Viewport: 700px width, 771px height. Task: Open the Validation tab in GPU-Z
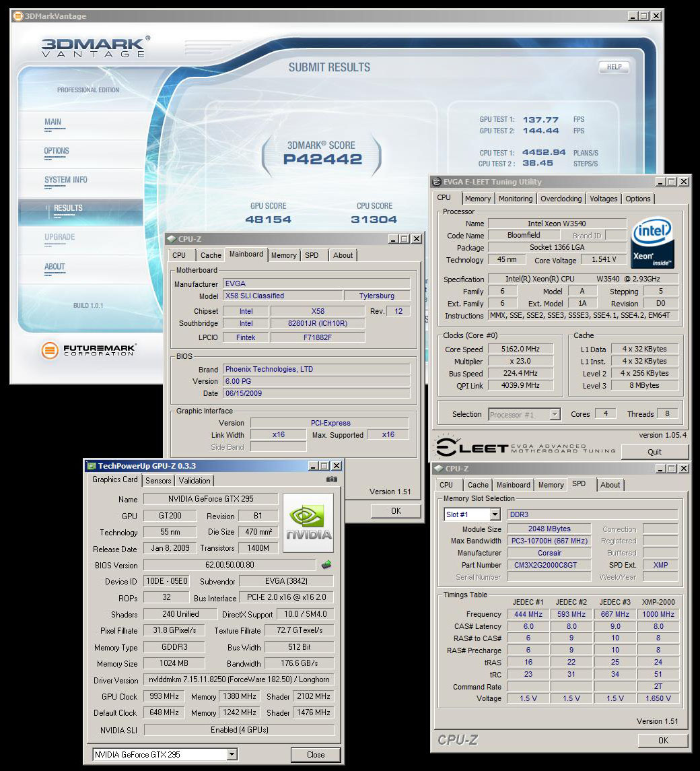195,480
